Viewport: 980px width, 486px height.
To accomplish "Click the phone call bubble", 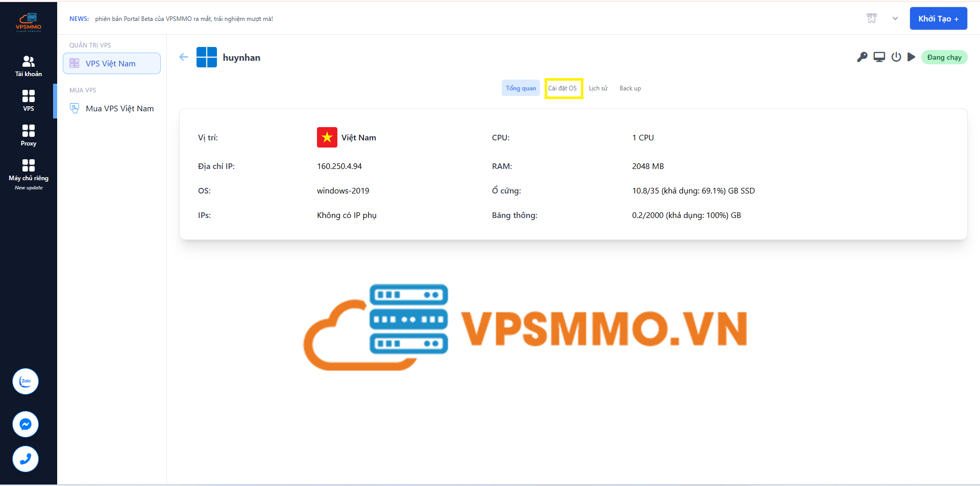I will [x=26, y=459].
